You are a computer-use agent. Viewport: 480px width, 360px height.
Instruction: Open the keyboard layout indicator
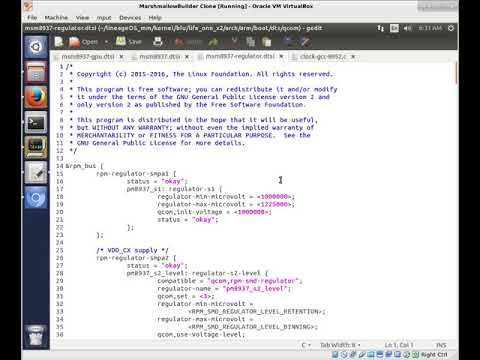pos(394,28)
